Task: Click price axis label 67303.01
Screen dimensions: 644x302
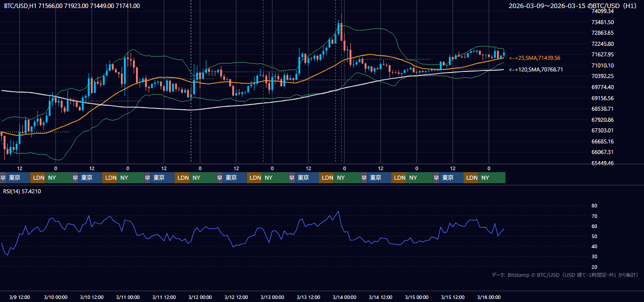Action: (x=603, y=130)
